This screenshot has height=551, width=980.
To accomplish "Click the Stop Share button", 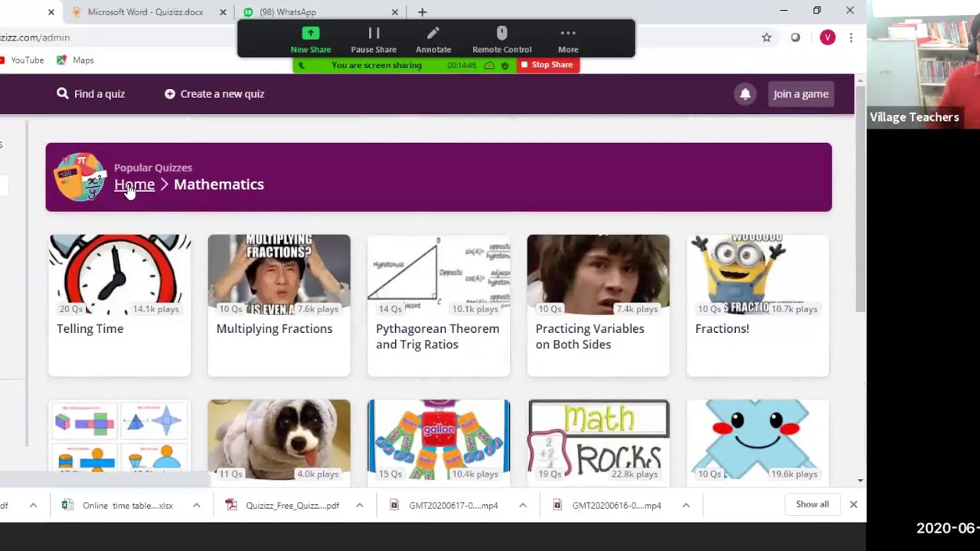I will pyautogui.click(x=547, y=65).
